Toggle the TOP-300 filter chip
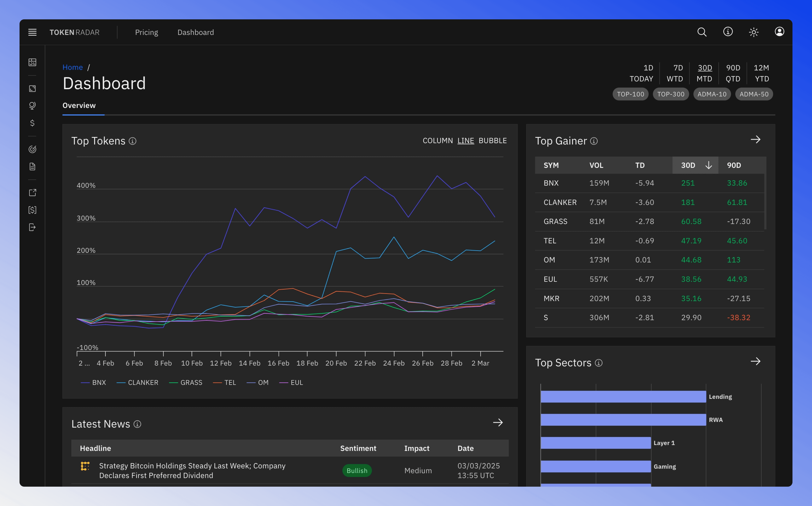The image size is (812, 506). [x=670, y=94]
